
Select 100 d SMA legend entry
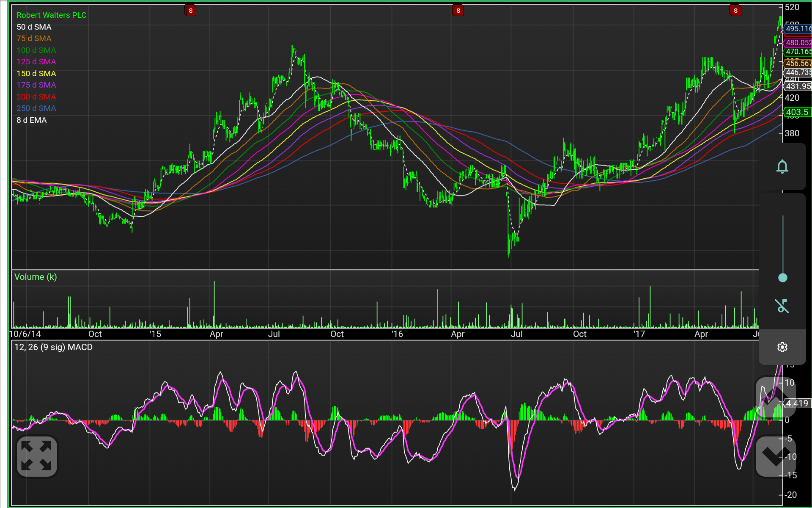click(36, 50)
